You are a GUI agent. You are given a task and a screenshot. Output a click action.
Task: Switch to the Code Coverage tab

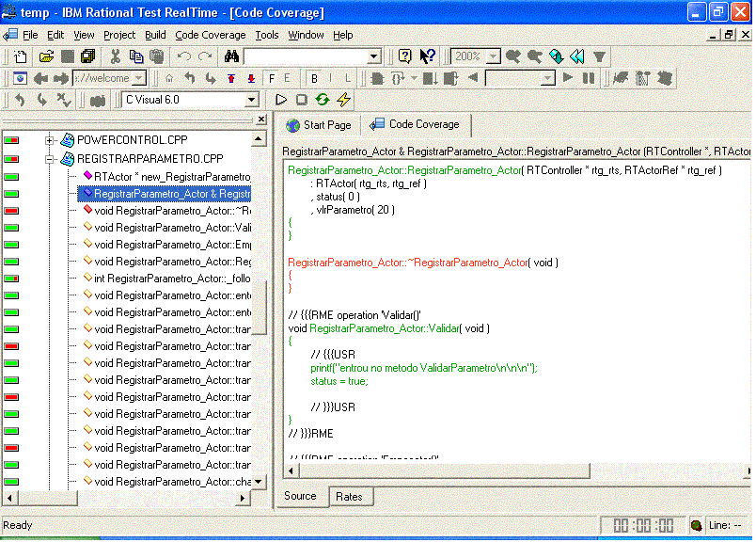(x=416, y=124)
